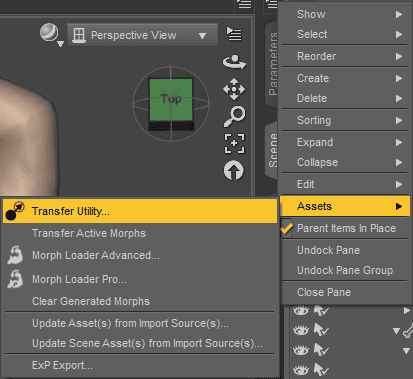Click the Morph Loader Pro icon
Image resolution: width=413 pixels, height=379 pixels.
pos(15,279)
